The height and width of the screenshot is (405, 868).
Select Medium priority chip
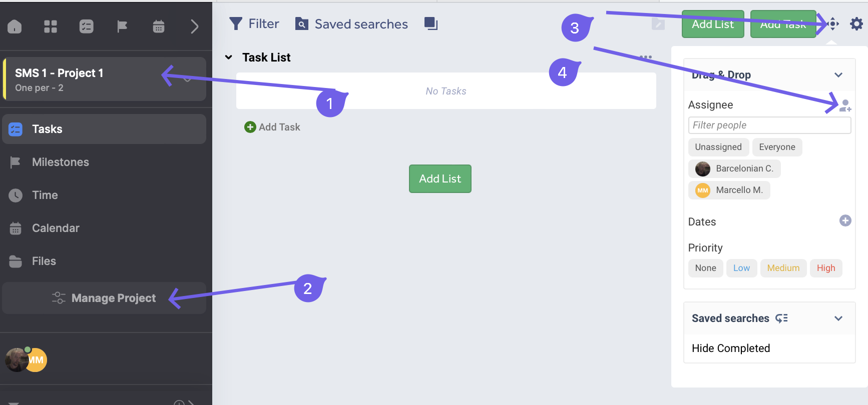pos(783,268)
